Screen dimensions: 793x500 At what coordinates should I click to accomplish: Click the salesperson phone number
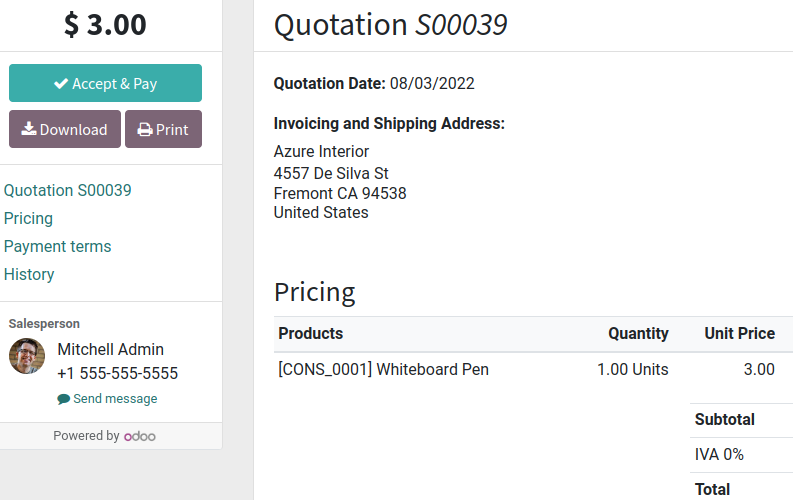point(117,373)
